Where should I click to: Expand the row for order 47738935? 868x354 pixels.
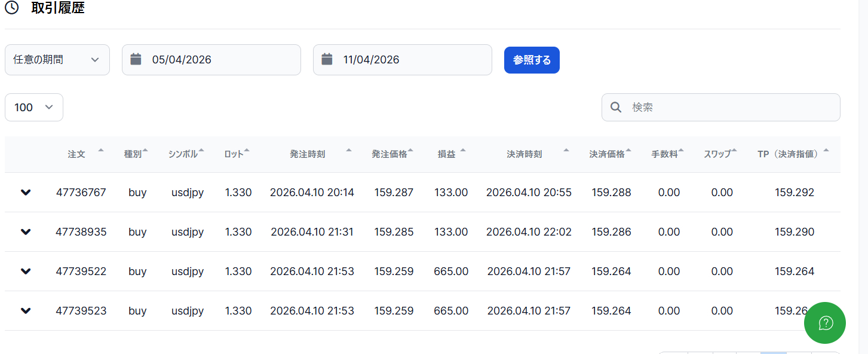[26, 232]
